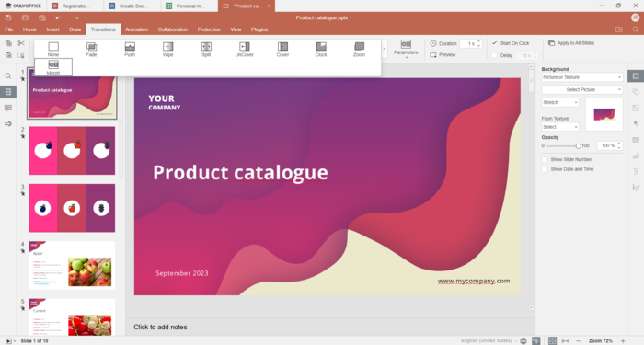This screenshot has width=644, height=345.
Task: Apply the Zoom transition
Action: [x=359, y=50]
